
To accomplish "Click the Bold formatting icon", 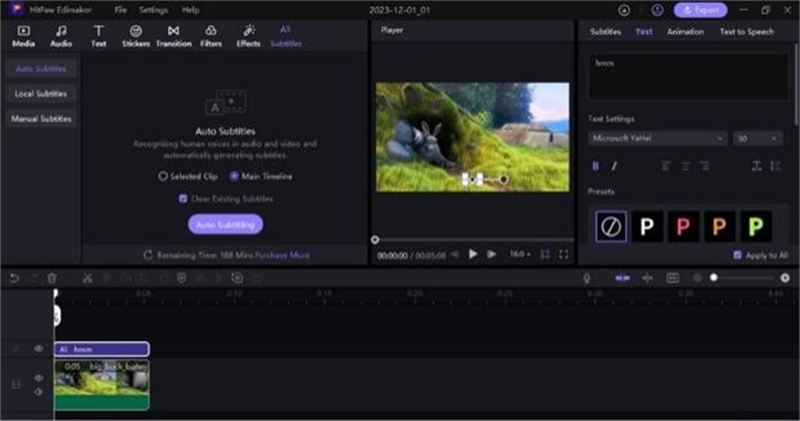I will [595, 166].
